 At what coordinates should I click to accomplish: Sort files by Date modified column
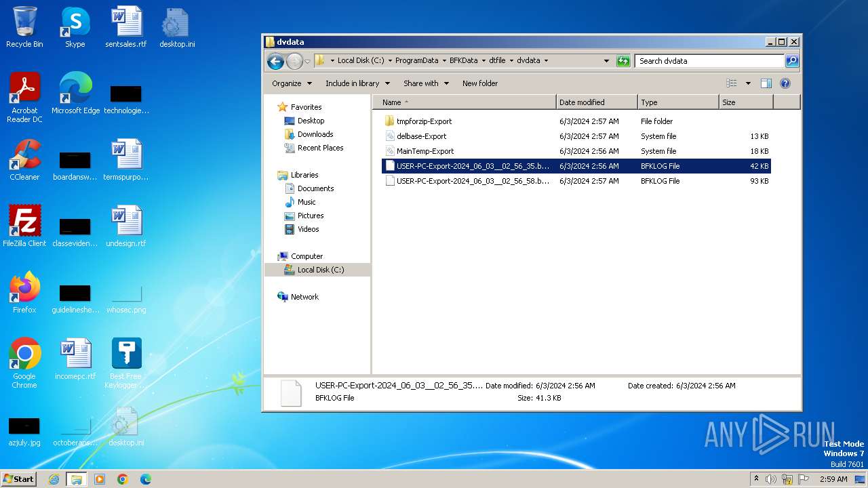597,102
